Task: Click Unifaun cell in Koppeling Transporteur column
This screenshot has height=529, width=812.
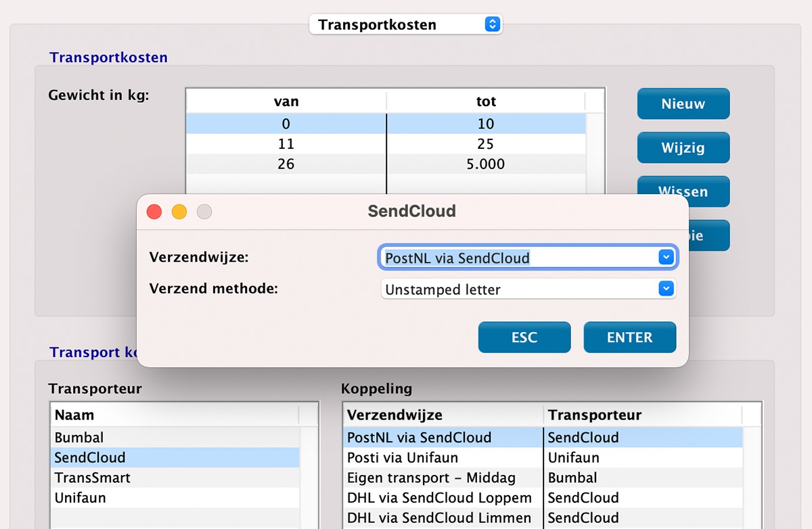Action: [643, 458]
